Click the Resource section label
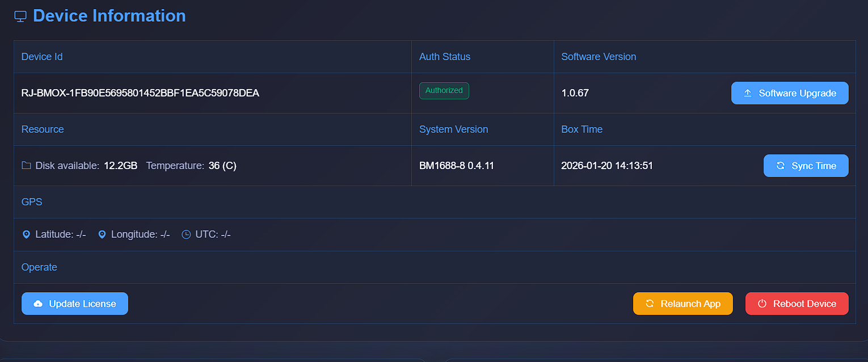 43,129
